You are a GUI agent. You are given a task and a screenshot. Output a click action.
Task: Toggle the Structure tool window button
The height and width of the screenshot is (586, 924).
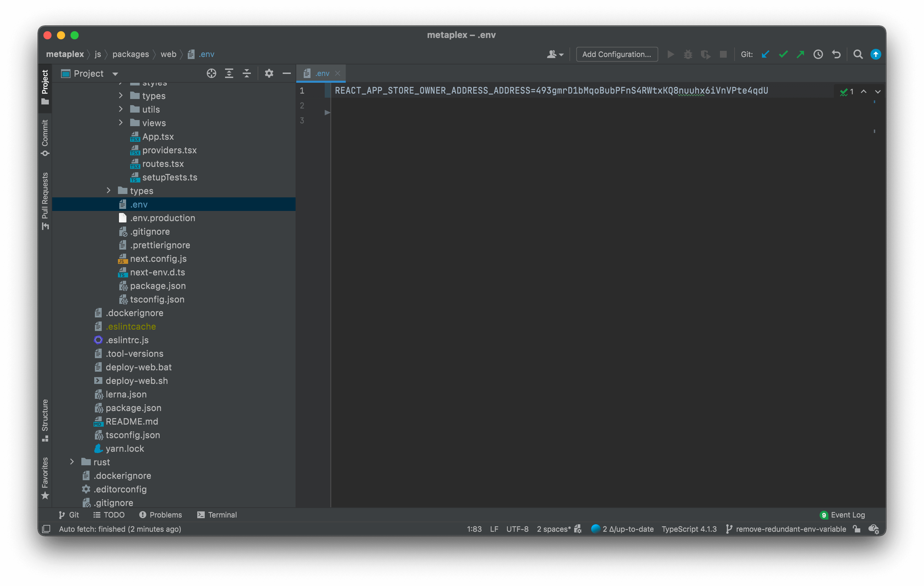coord(45,421)
